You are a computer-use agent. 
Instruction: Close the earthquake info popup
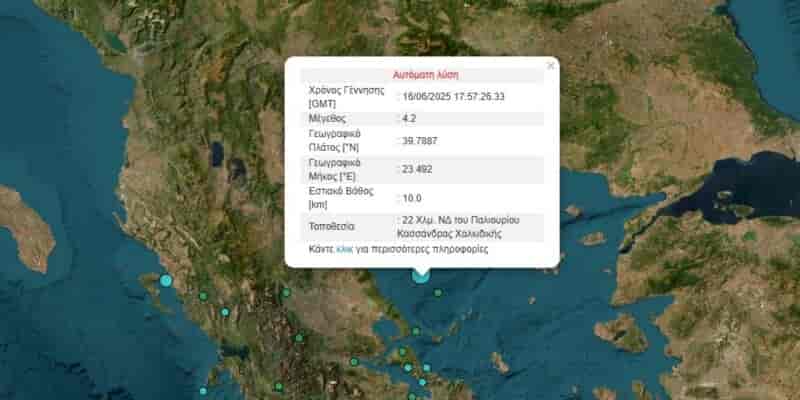coord(550,66)
